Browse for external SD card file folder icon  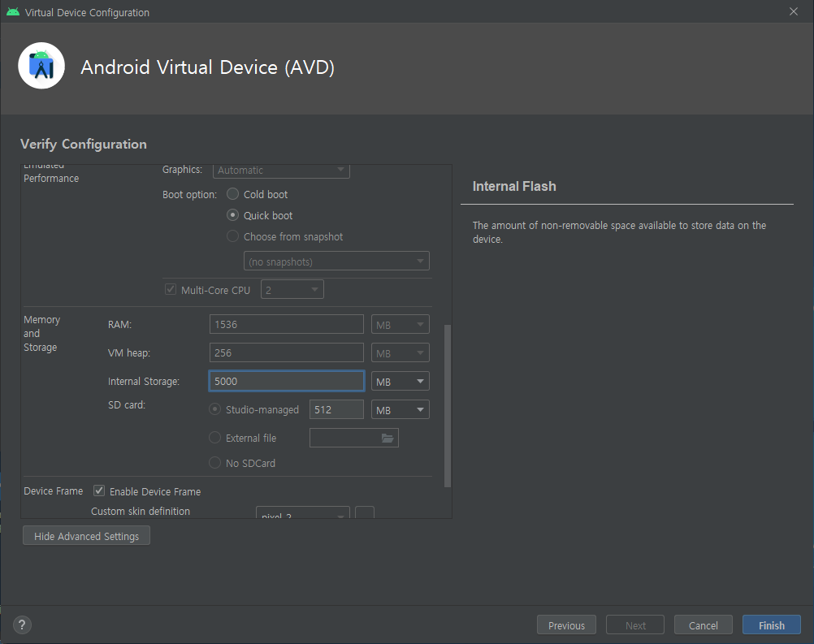tap(388, 438)
